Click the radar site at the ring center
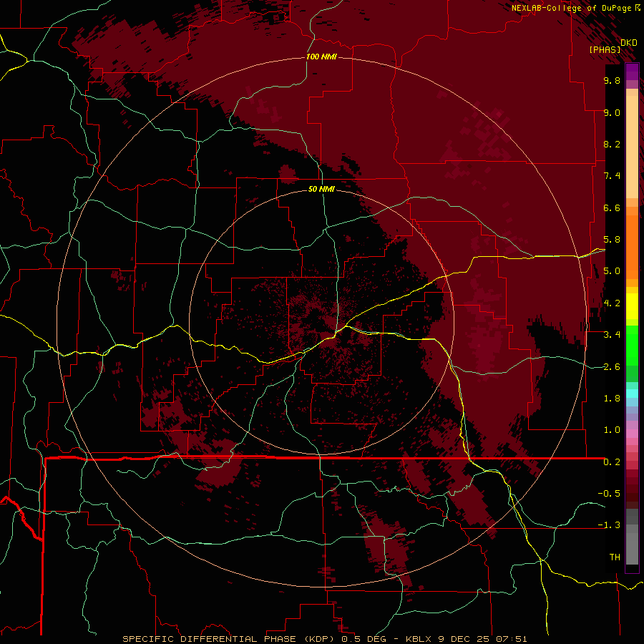The height and width of the screenshot is (644, 644). 321,323
